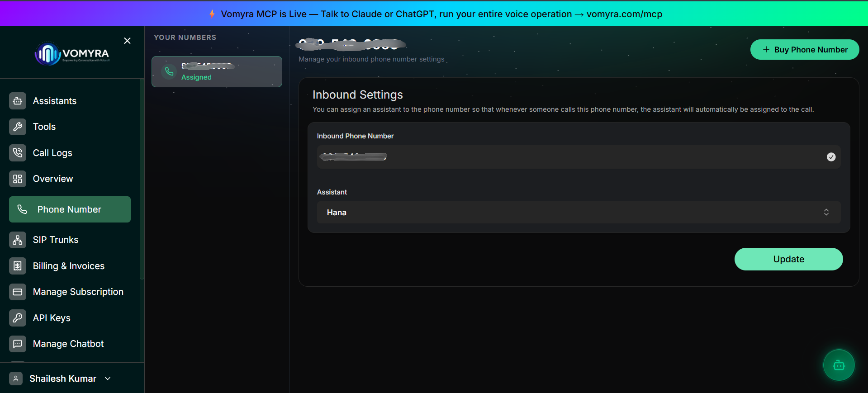The height and width of the screenshot is (393, 868).
Task: Click the verified checkmark in phone field
Action: [831, 157]
